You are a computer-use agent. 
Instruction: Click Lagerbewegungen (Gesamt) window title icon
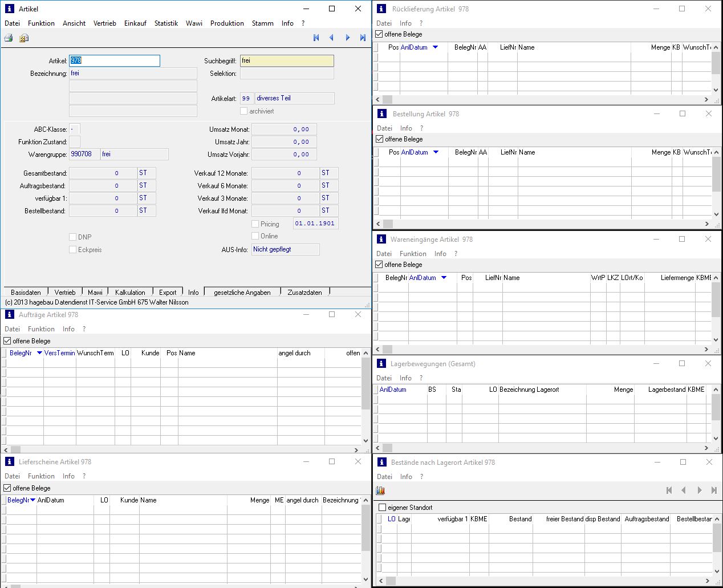point(381,363)
